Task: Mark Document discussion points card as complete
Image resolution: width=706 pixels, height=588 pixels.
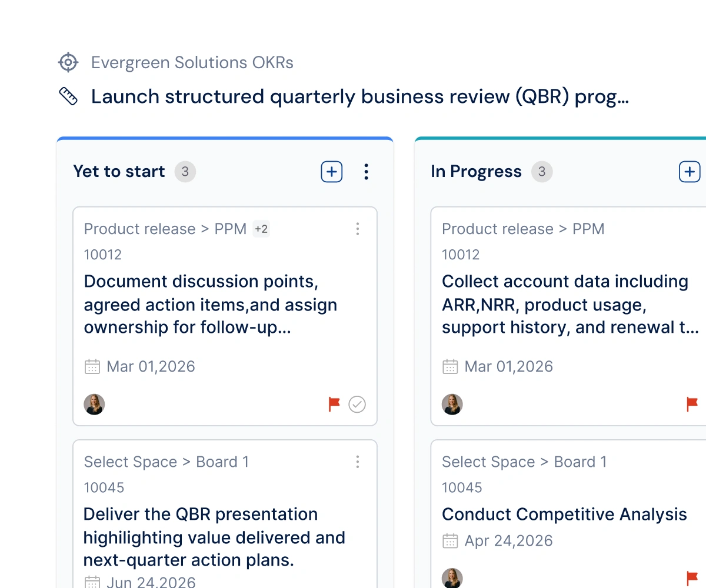Action: (357, 404)
